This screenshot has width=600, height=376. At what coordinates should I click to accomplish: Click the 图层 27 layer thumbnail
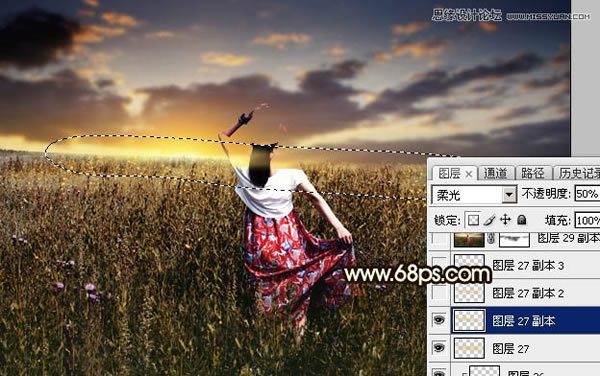469,348
